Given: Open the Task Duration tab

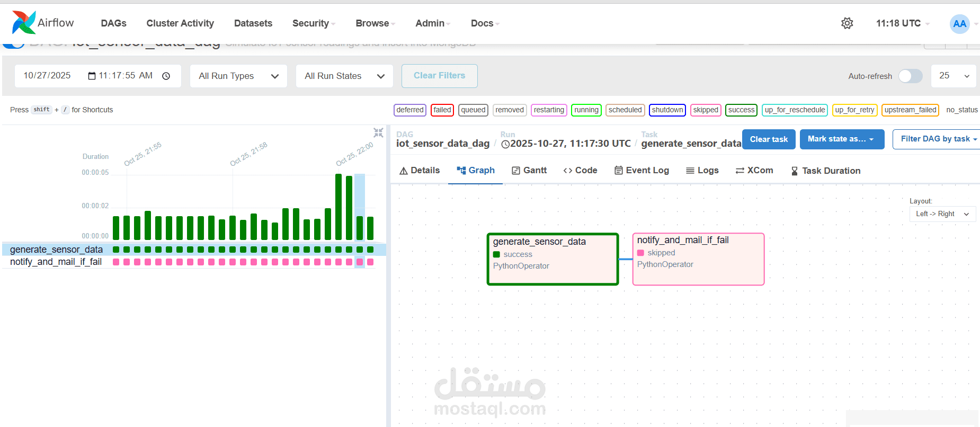Looking at the screenshot, I should [825, 171].
